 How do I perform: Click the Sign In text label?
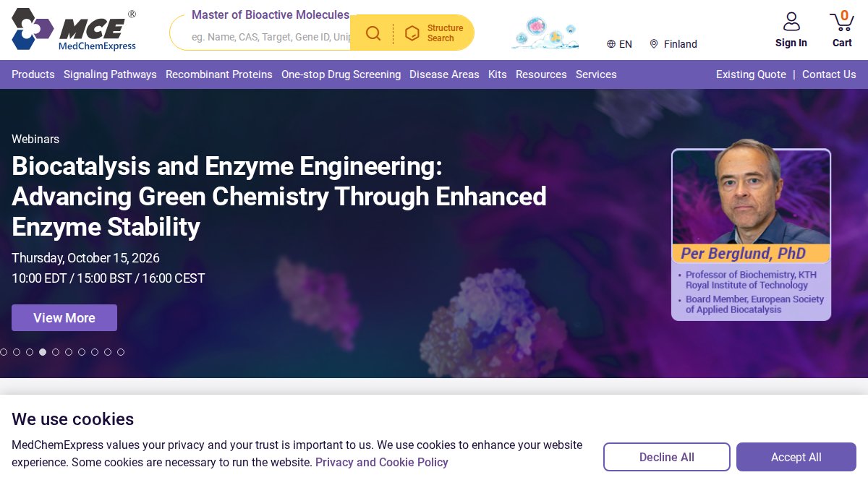pos(791,43)
